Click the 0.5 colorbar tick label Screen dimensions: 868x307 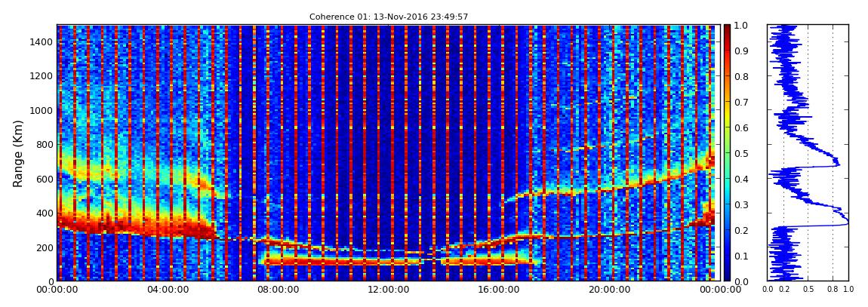click(x=741, y=154)
